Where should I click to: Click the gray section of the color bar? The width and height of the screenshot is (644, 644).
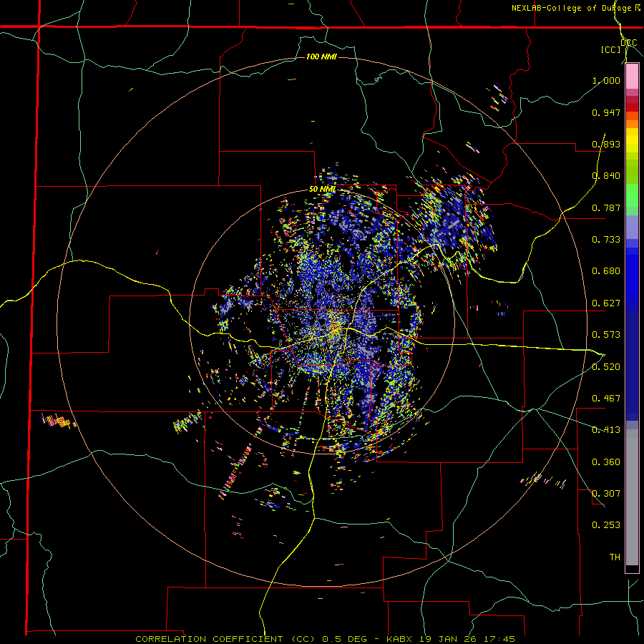[632, 497]
